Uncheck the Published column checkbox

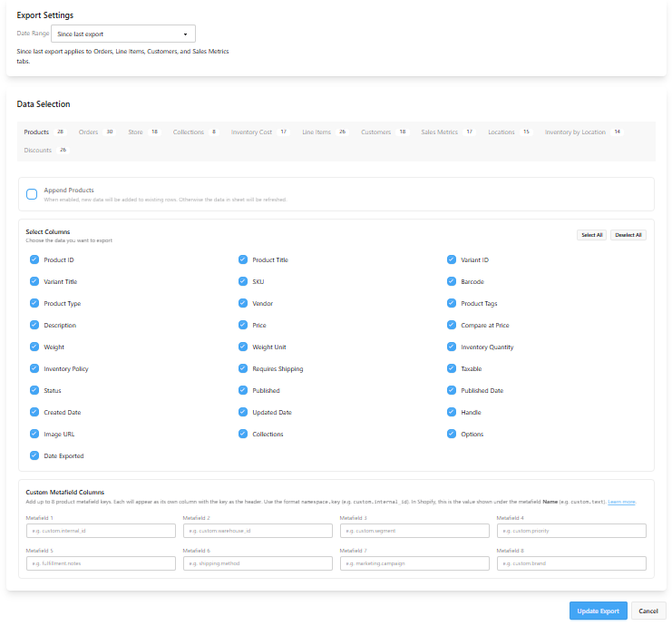(243, 391)
